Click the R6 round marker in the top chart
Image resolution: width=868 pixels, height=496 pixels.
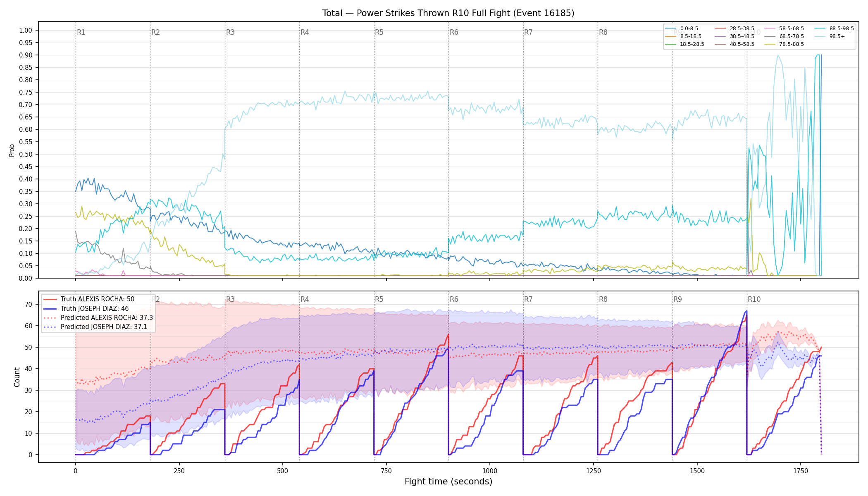point(454,32)
